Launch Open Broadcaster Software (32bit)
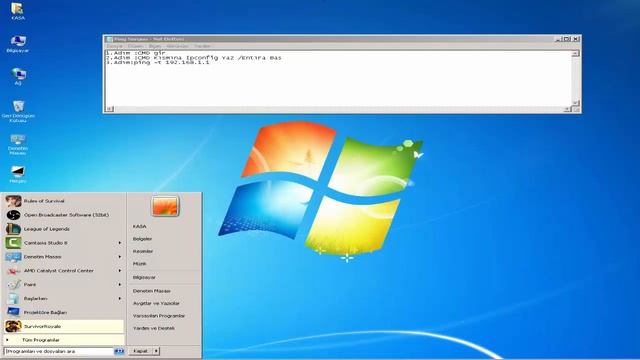 [64, 215]
